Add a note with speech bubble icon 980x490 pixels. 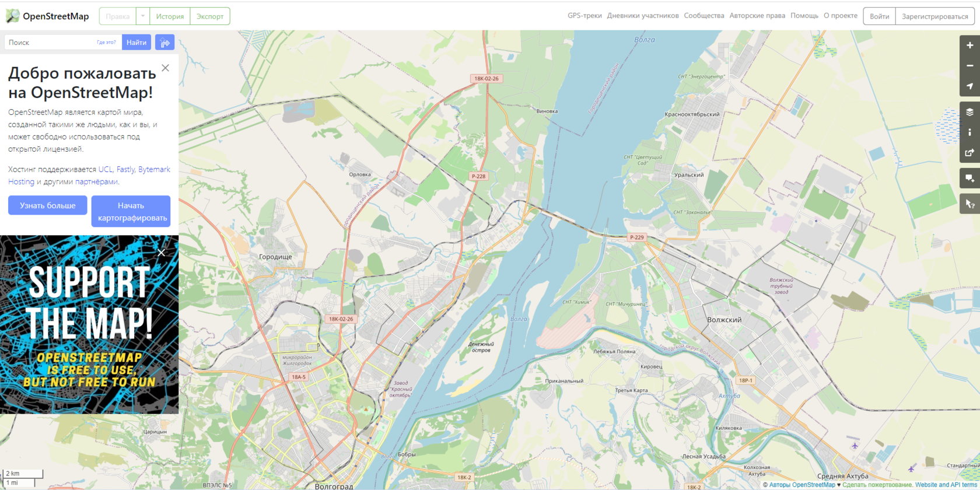click(970, 178)
